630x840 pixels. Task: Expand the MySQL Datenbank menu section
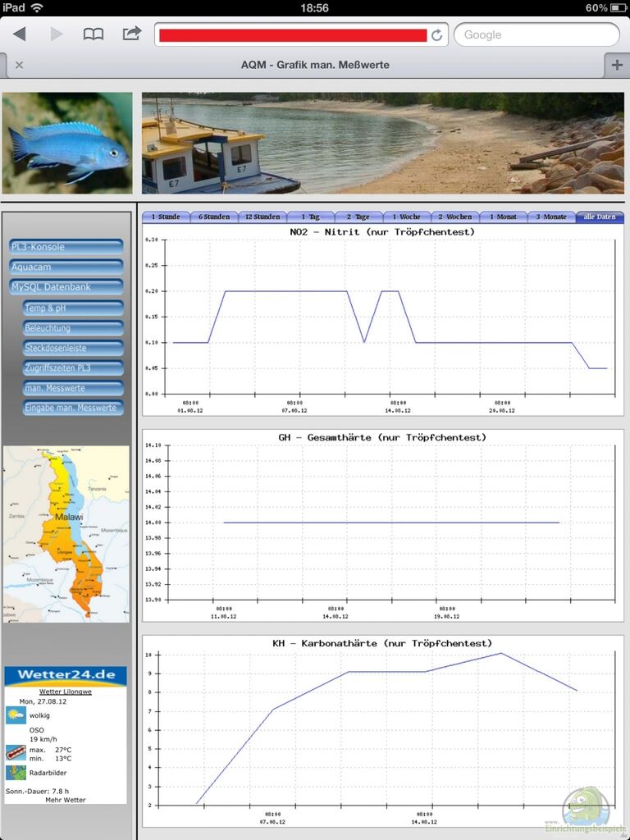tap(66, 287)
